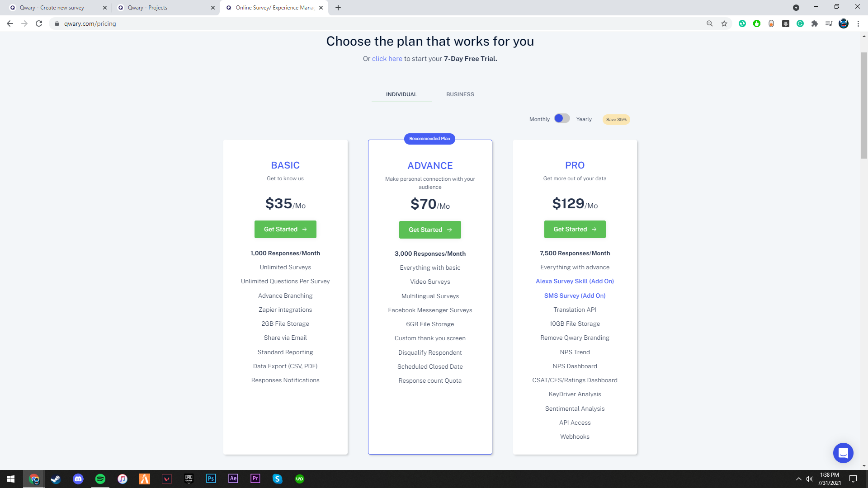Click the 'click here' free trial link
Viewport: 868px width, 488px height.
pyautogui.click(x=387, y=59)
